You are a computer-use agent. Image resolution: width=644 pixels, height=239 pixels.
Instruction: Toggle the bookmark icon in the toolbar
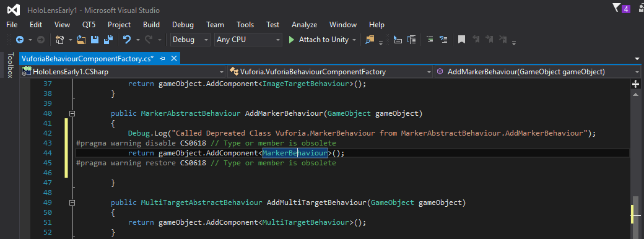[462, 40]
